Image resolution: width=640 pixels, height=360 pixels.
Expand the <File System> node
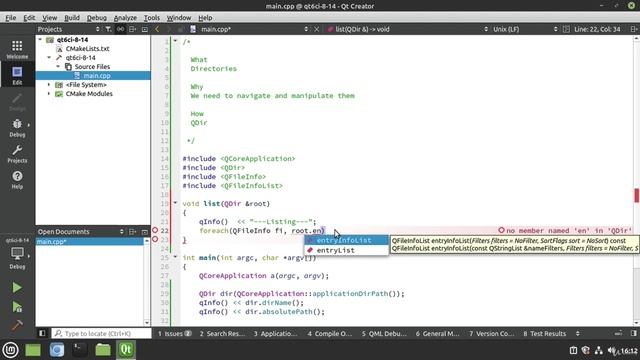tap(49, 84)
